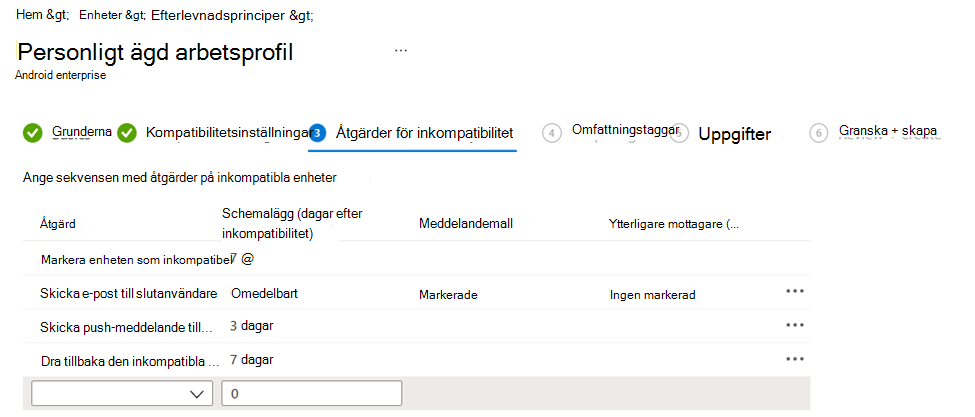Image resolution: width=975 pixels, height=417 pixels.
Task: Click the Meddelandemall column header
Action: pos(466,224)
